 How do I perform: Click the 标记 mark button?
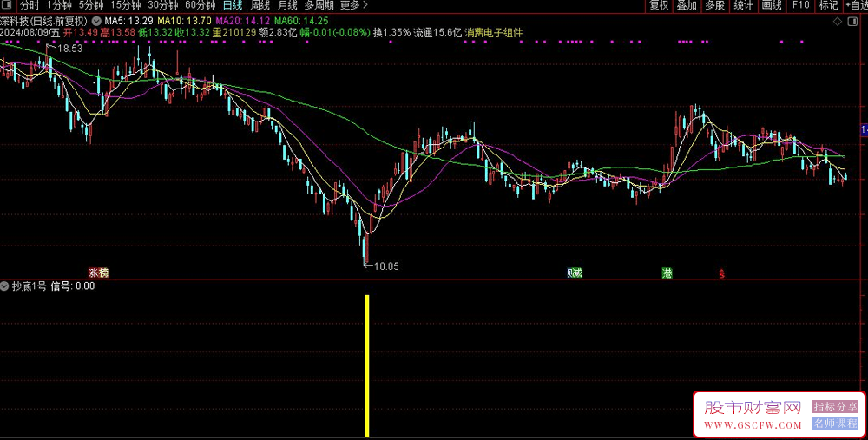(x=829, y=5)
